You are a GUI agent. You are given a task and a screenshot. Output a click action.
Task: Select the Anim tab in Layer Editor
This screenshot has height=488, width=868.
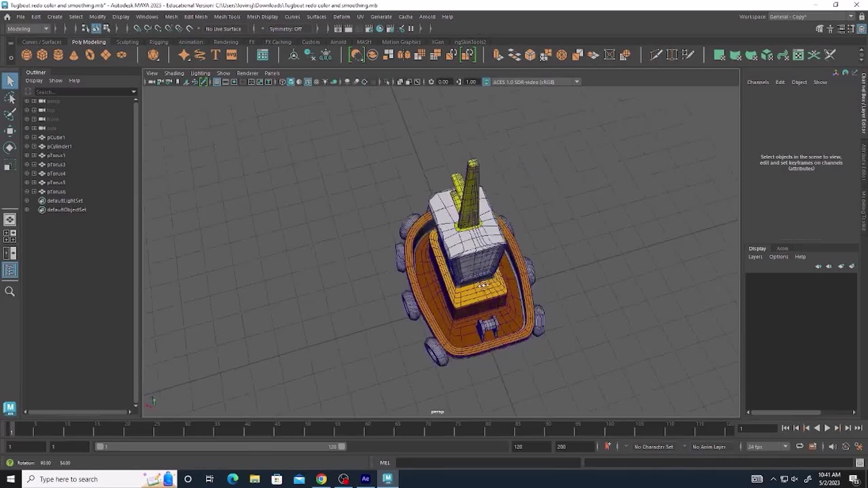click(782, 248)
